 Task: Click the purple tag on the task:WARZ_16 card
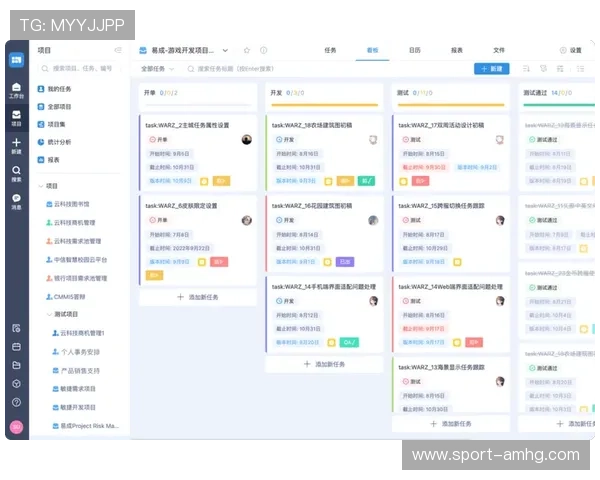tap(345, 262)
